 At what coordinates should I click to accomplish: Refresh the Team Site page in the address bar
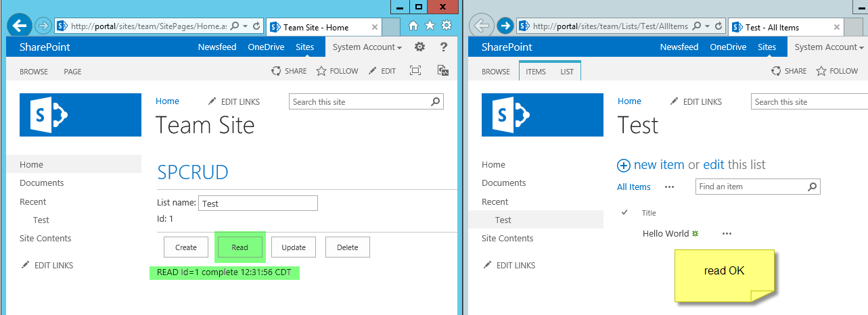coord(256,26)
